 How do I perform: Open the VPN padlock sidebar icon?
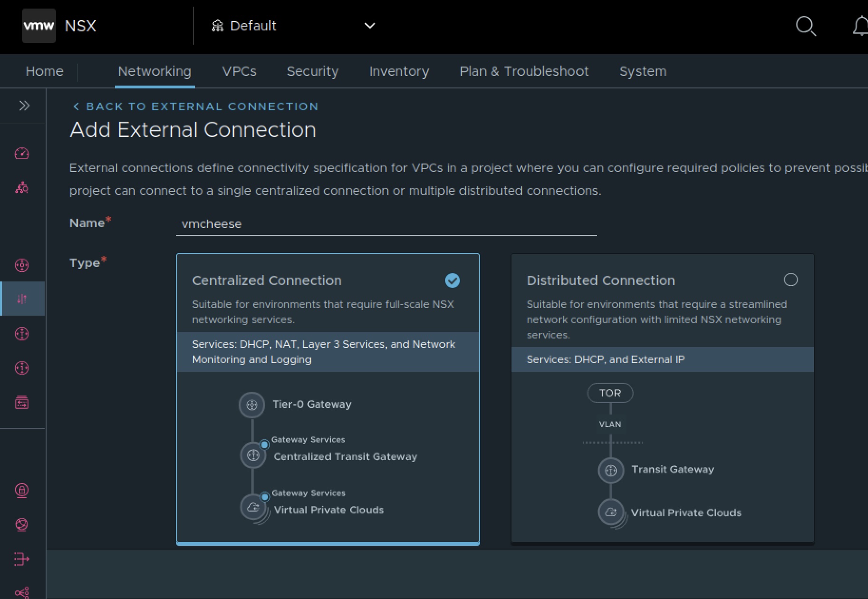coord(22,490)
